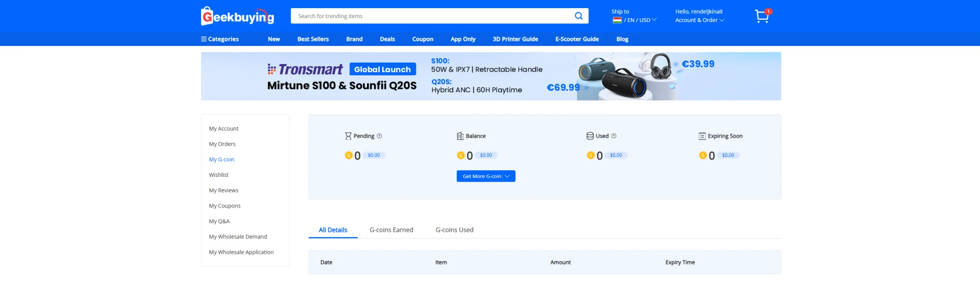Click the search magnifier icon

(579, 16)
